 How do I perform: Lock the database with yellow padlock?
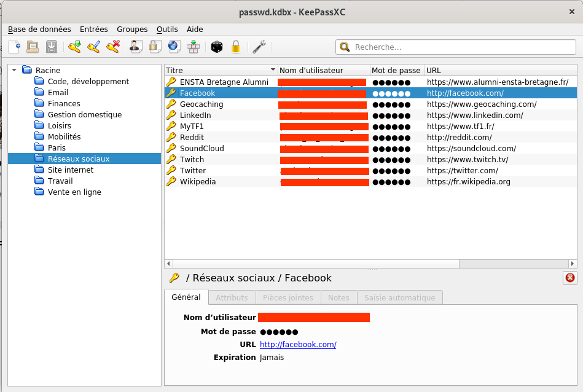(236, 47)
